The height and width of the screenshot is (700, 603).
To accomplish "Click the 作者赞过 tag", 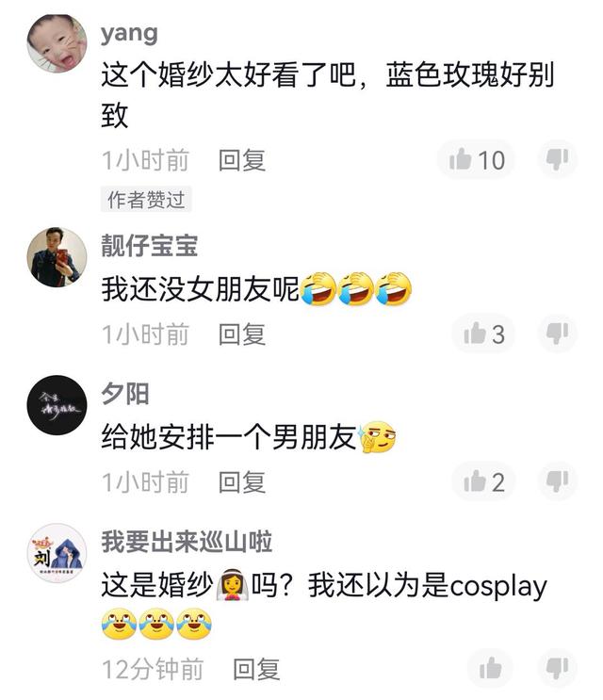I will point(146,199).
